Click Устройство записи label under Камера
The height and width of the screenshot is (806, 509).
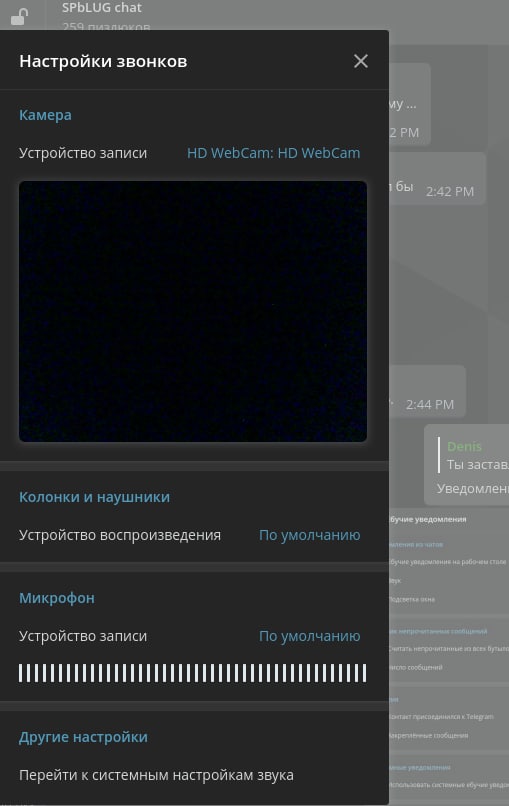83,153
